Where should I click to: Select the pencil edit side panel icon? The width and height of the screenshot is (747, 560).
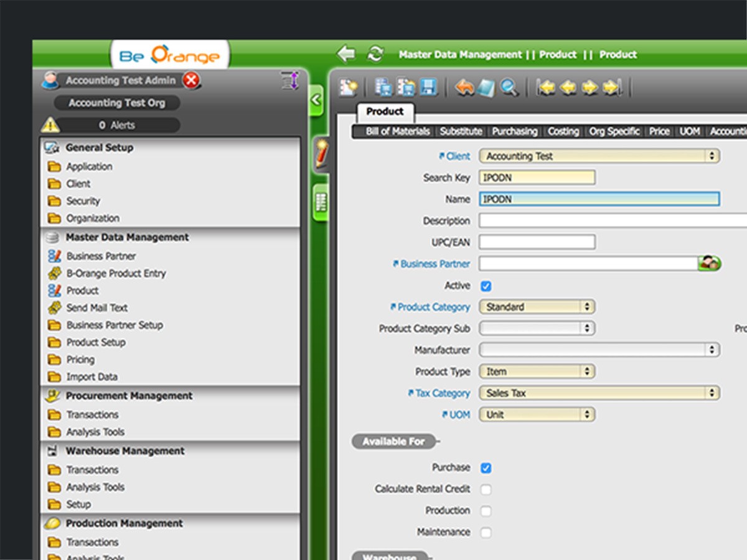[x=321, y=152]
